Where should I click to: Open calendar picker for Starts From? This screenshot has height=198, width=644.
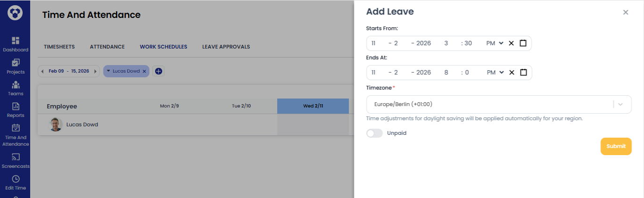tap(523, 43)
